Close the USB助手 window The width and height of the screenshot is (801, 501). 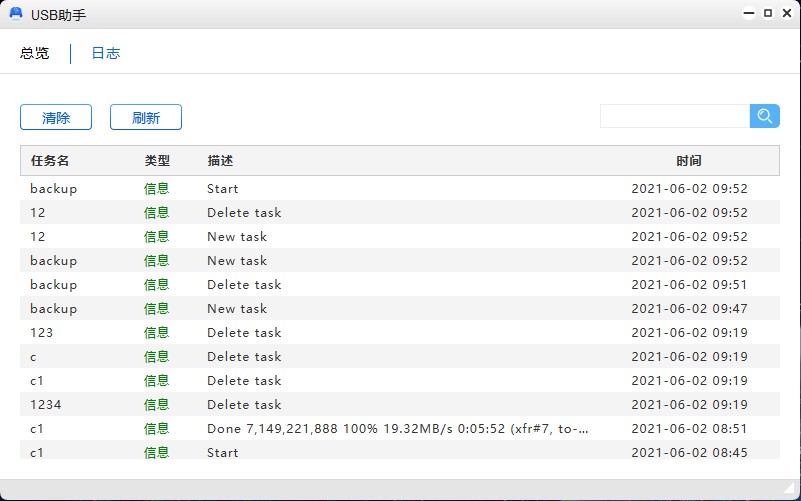click(786, 14)
